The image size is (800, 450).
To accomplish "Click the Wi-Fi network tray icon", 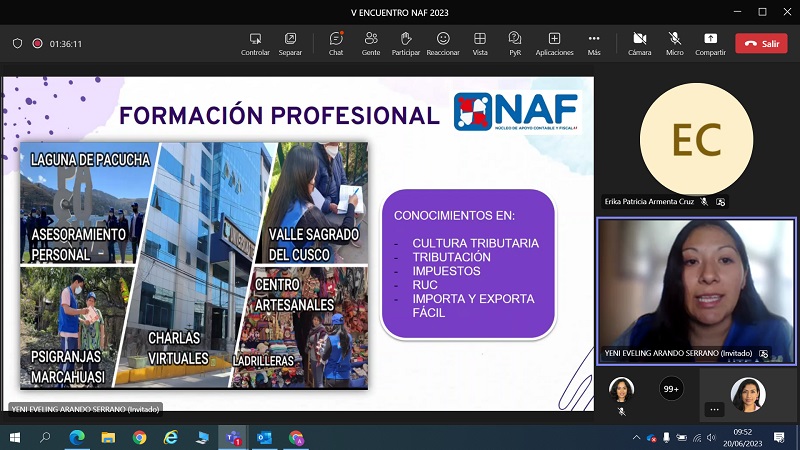I will point(697,438).
